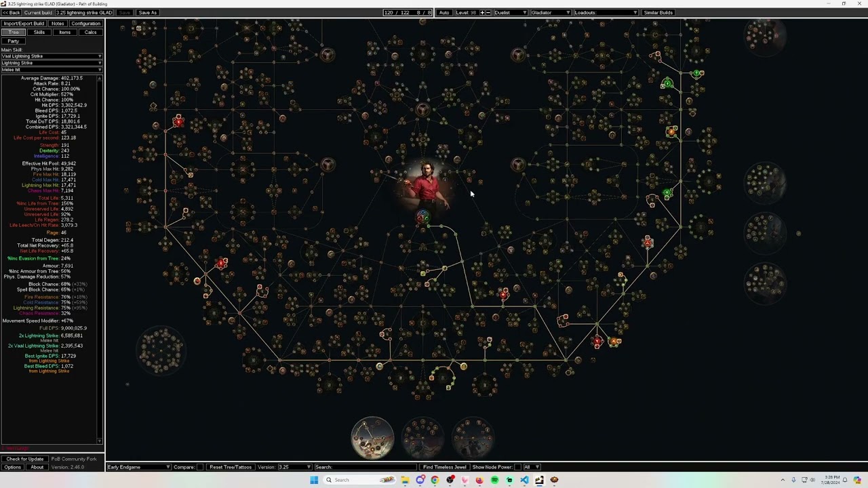This screenshot has height=488, width=868.
Task: Open the Duelist class dropdown
Action: 510,13
